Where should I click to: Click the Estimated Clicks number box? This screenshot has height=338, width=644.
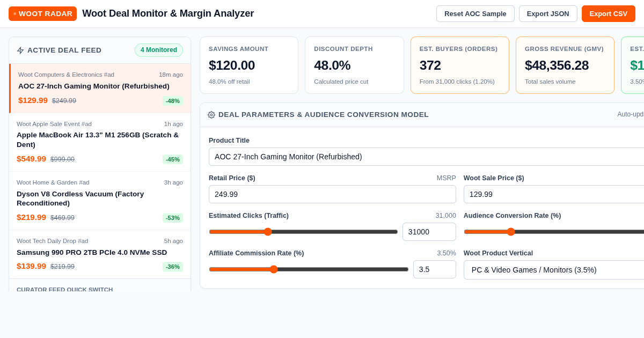(429, 232)
